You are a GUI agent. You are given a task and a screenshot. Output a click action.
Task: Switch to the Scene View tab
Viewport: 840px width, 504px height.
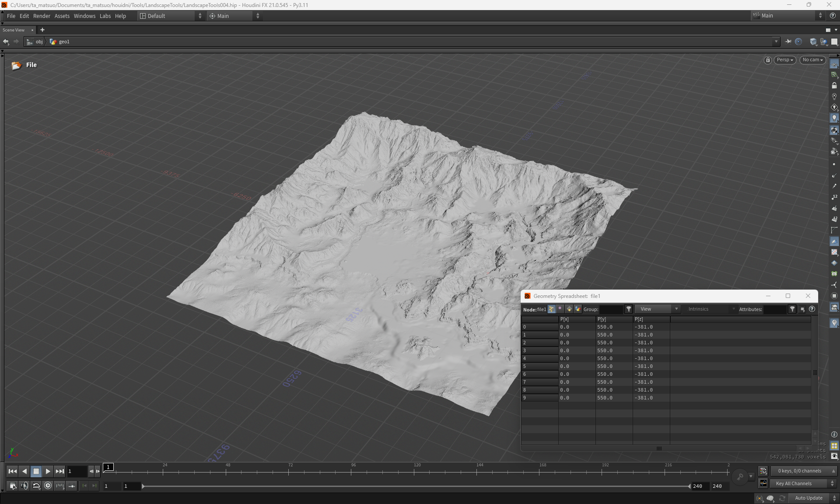(x=13, y=30)
